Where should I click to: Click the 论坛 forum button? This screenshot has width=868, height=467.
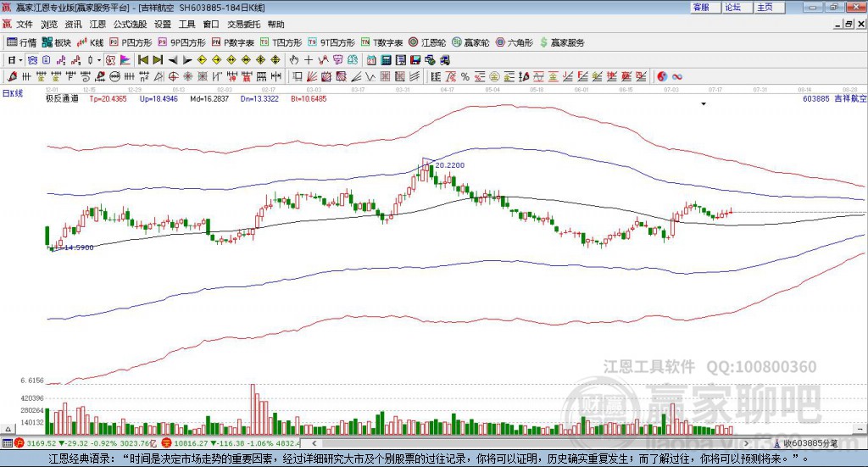point(732,7)
